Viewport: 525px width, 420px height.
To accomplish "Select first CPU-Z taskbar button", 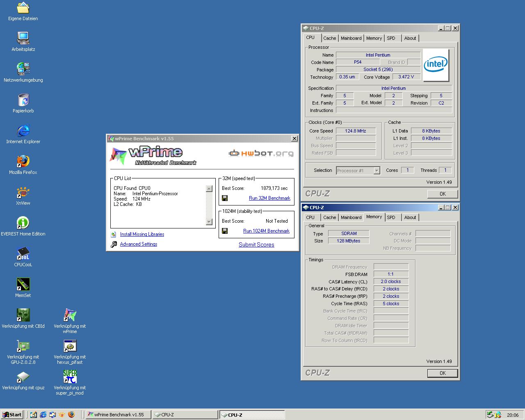I will (185, 415).
